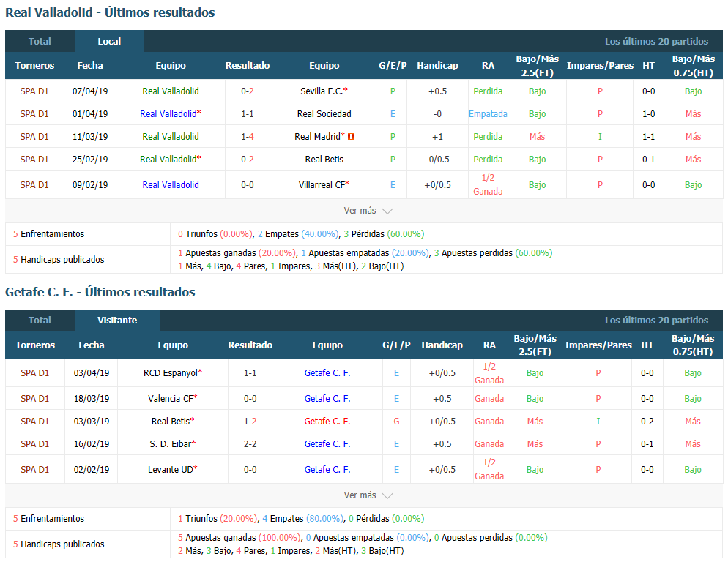Image resolution: width=728 pixels, height=562 pixels.
Task: Click Getafe C. F. in the 18/03/19 row
Action: tap(327, 399)
